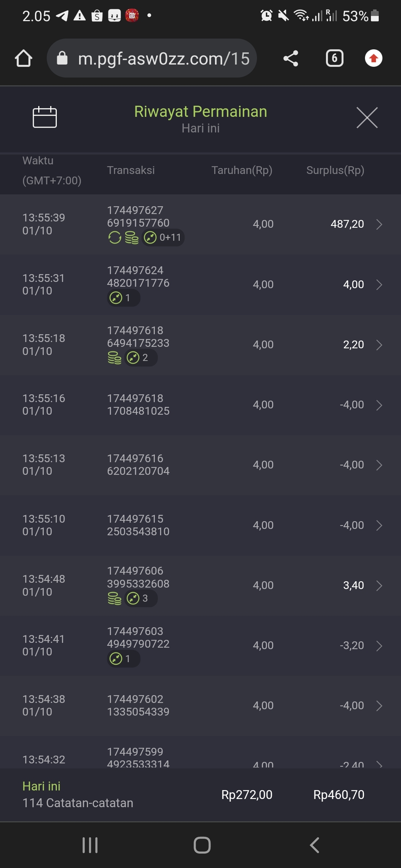Open the tab switcher showing 6 tabs

(x=334, y=59)
